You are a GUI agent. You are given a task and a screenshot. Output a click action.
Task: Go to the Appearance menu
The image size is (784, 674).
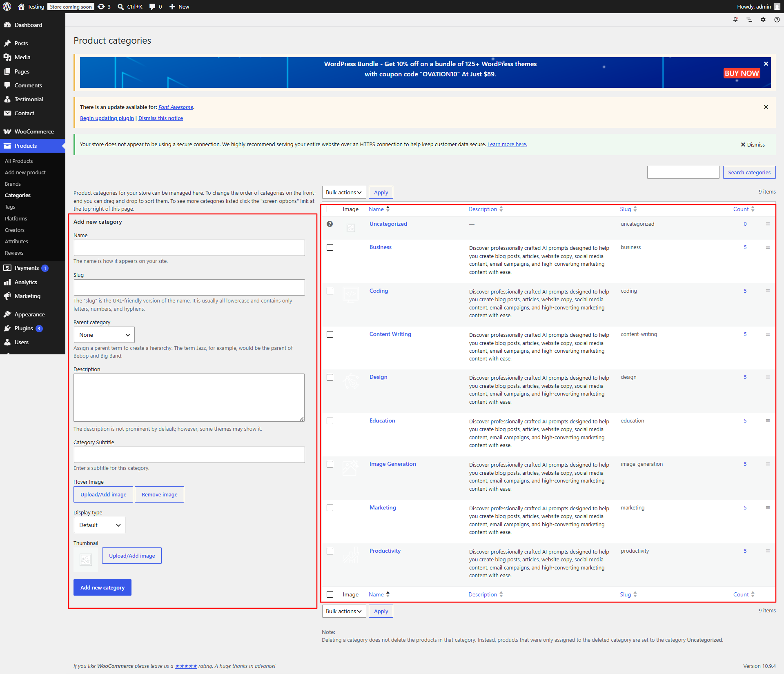[x=29, y=314]
